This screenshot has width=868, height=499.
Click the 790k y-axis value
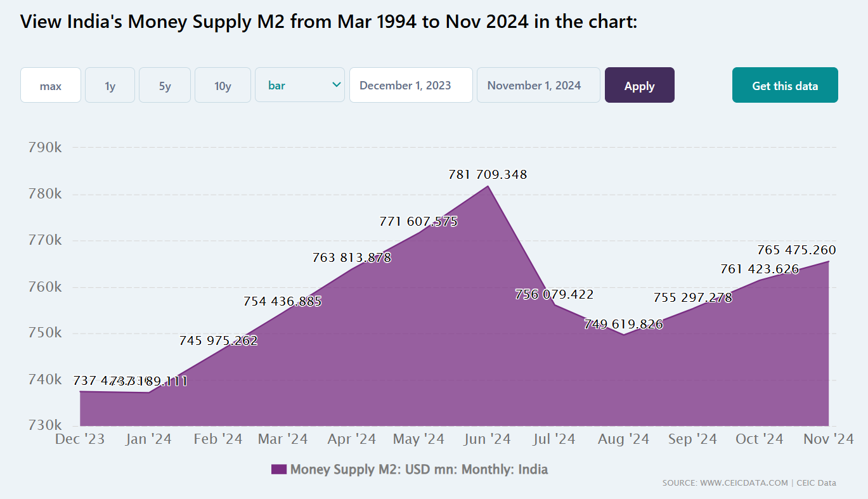[45, 148]
